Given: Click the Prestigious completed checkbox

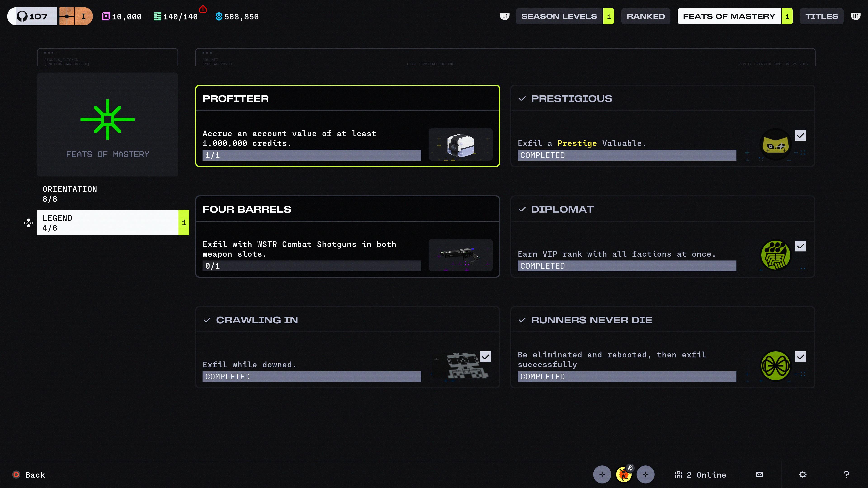Looking at the screenshot, I should pos(801,135).
